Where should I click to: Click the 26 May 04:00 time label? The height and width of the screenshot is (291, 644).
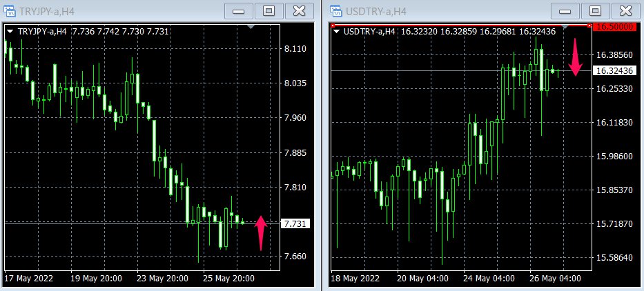coord(556,279)
